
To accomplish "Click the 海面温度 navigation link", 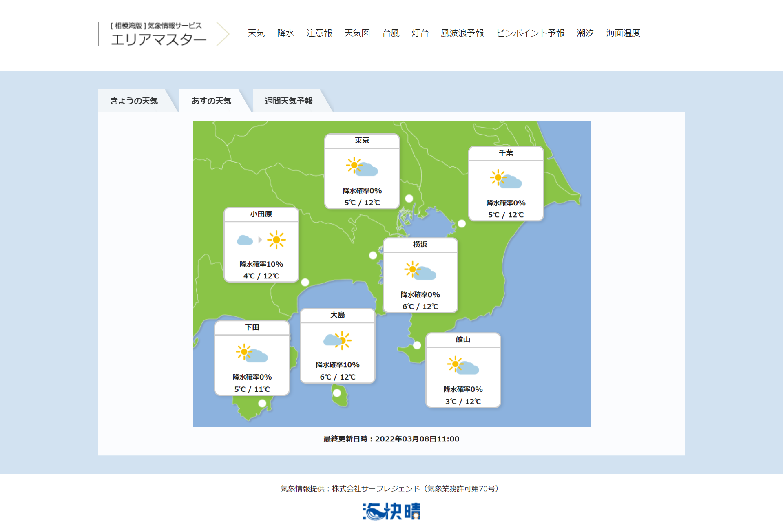I will (623, 33).
